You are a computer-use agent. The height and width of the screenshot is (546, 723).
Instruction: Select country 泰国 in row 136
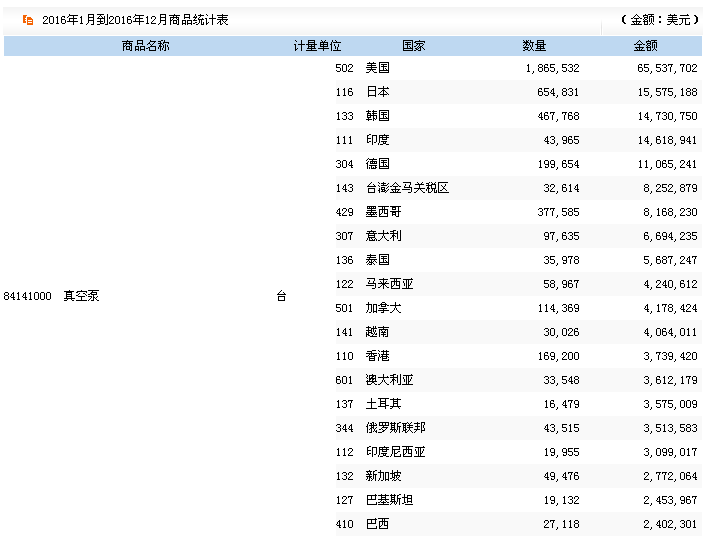pyautogui.click(x=378, y=260)
